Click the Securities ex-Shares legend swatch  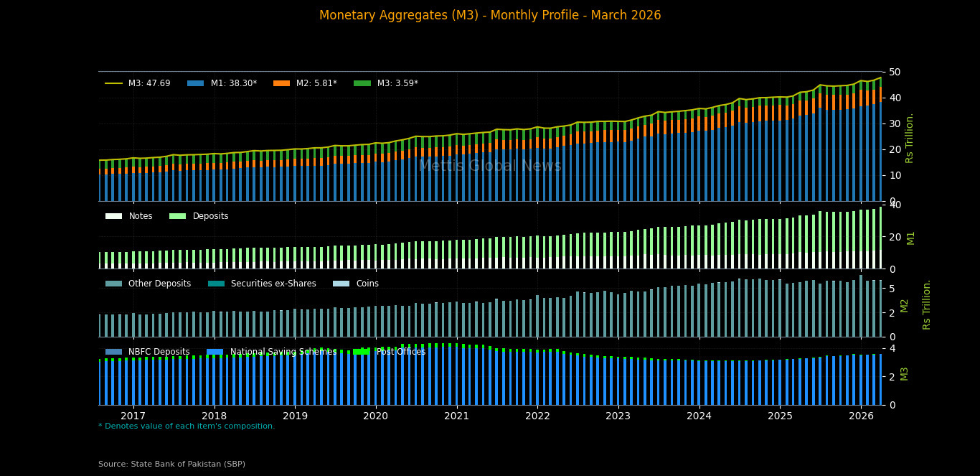point(216,284)
